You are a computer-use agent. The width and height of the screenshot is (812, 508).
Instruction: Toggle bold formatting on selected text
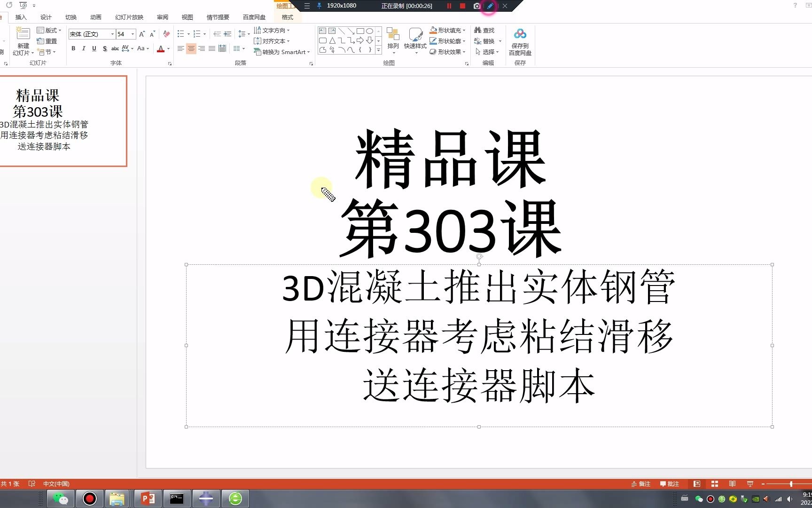click(x=74, y=48)
